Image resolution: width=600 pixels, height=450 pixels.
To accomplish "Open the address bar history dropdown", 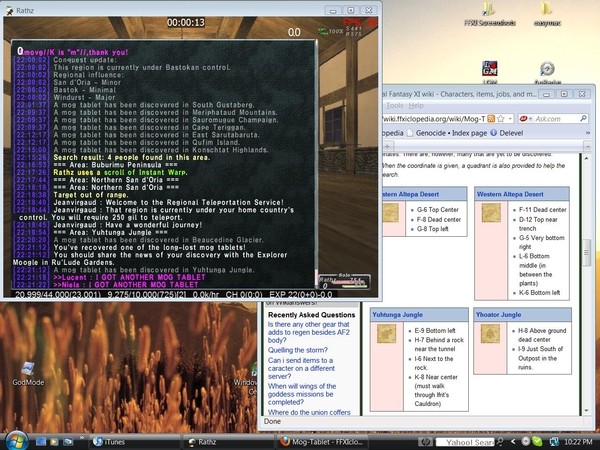I will pos(510,119).
